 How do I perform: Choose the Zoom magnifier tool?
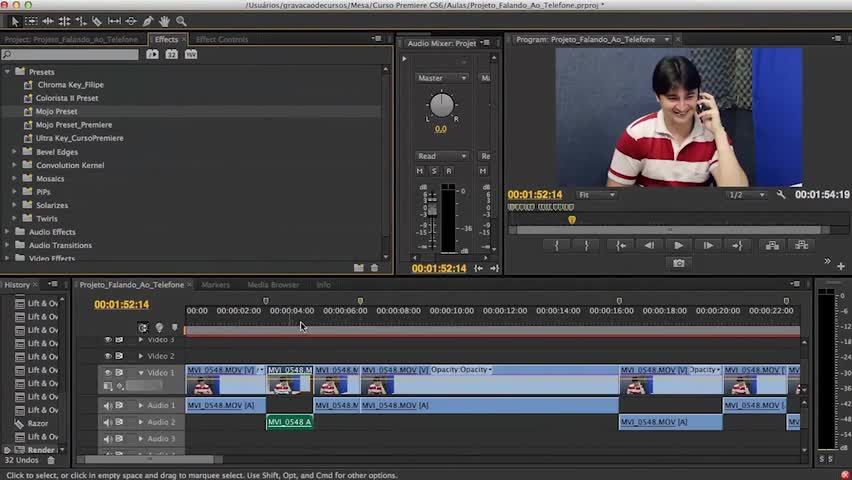[x=181, y=21]
